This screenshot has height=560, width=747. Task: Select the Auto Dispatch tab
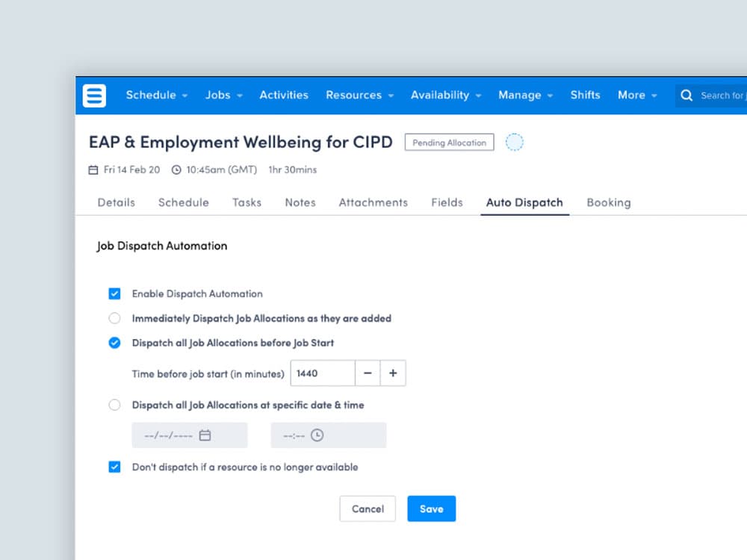pyautogui.click(x=524, y=203)
